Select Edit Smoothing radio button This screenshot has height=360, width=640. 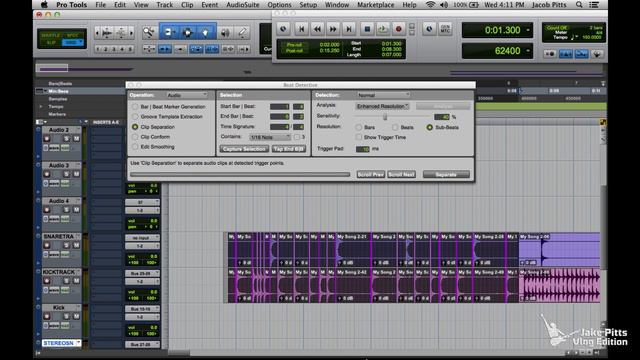point(135,147)
